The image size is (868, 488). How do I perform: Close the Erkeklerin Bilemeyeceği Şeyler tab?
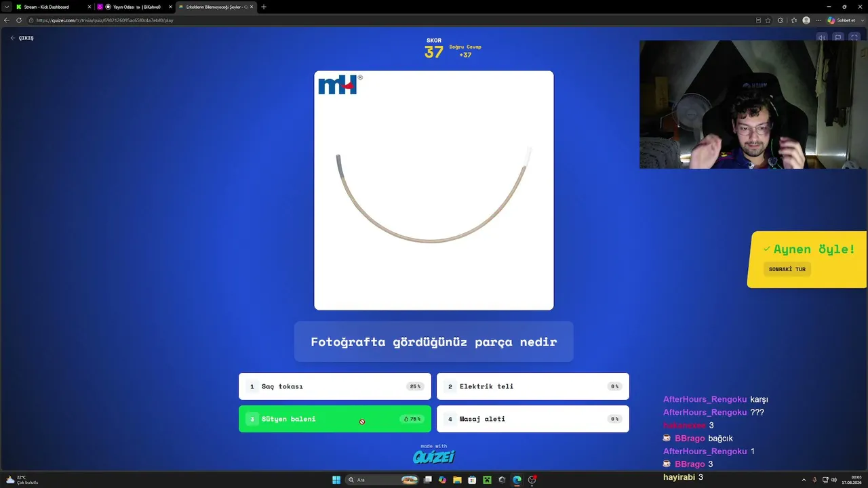pyautogui.click(x=252, y=7)
